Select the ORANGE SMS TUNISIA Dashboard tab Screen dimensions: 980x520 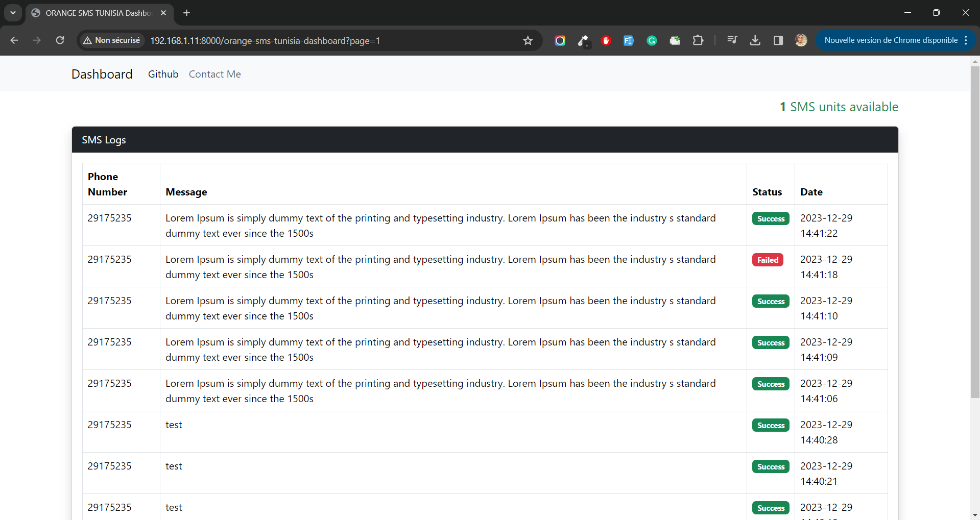[x=100, y=13]
